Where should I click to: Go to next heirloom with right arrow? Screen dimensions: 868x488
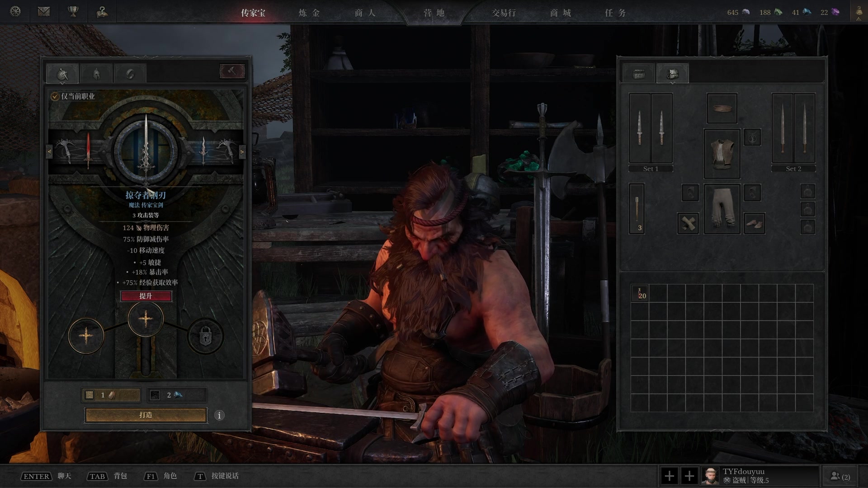coord(242,152)
